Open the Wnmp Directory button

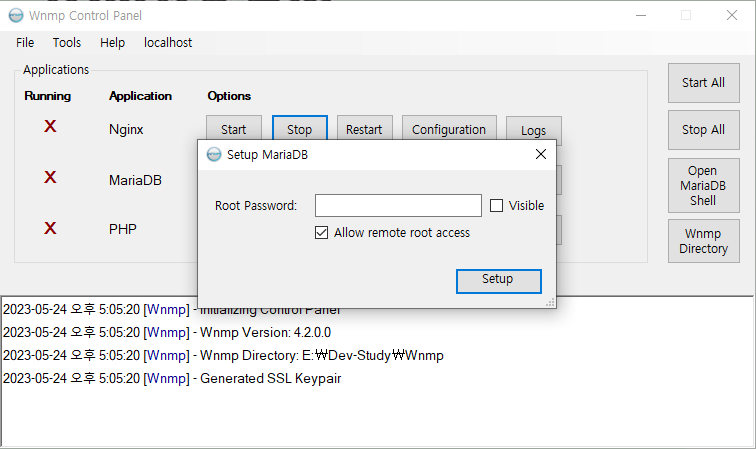pyautogui.click(x=703, y=241)
